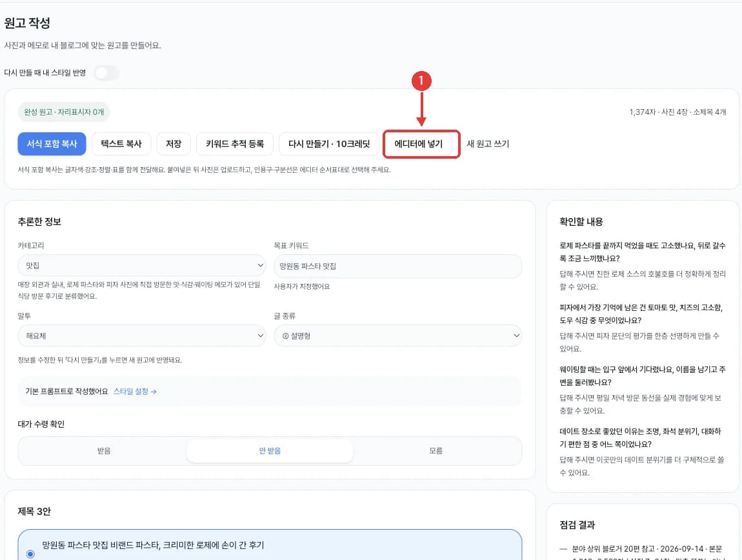Image resolution: width=742 pixels, height=560 pixels.
Task: Select 모름 in 대가 수령 확인
Action: [x=436, y=451]
